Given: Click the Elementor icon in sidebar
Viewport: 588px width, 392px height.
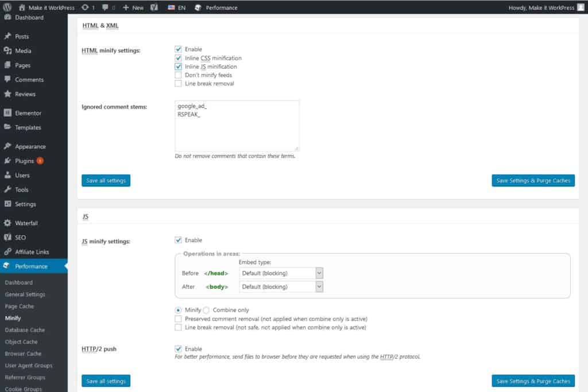Looking at the screenshot, I should 7,113.
